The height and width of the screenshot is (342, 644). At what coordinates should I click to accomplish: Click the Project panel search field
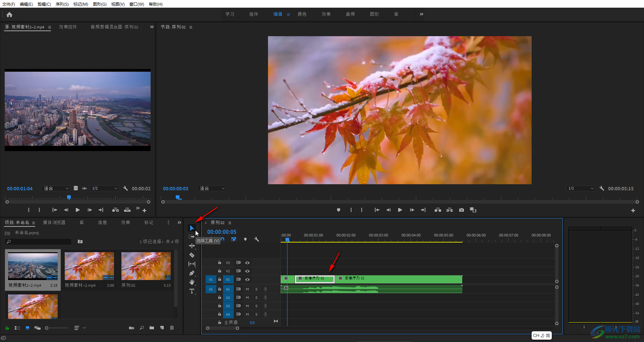point(38,242)
